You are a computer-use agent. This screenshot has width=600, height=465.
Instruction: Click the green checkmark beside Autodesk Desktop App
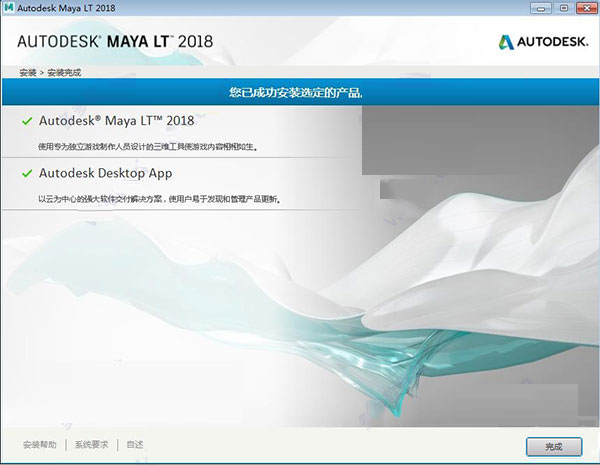(x=27, y=173)
